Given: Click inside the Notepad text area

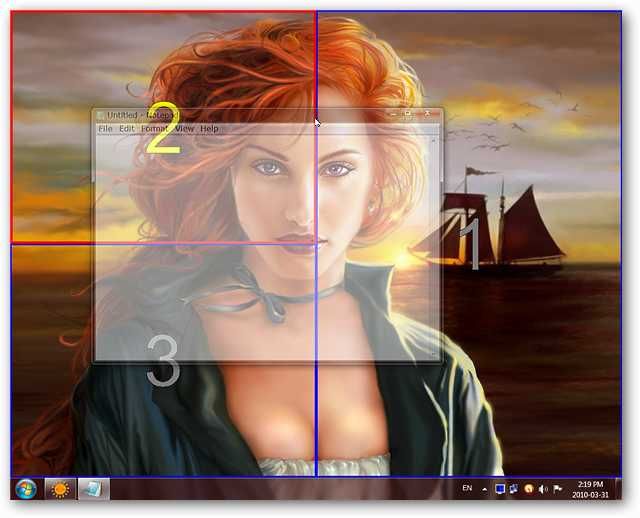Looking at the screenshot, I should (263, 248).
